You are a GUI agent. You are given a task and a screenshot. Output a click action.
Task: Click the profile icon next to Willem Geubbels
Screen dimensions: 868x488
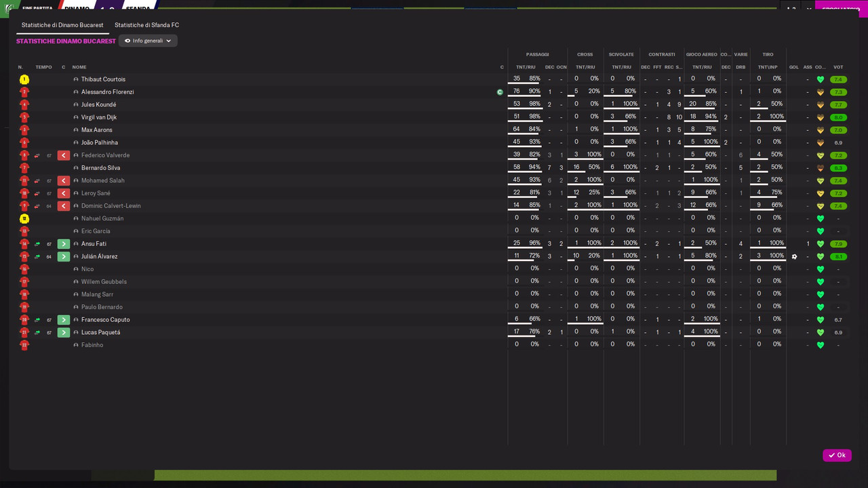76,282
